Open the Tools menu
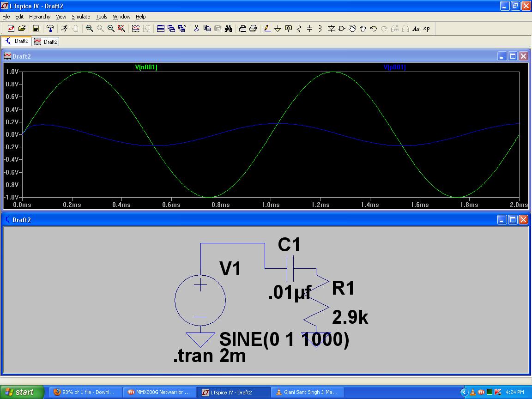The width and height of the screenshot is (532, 399). [x=102, y=17]
